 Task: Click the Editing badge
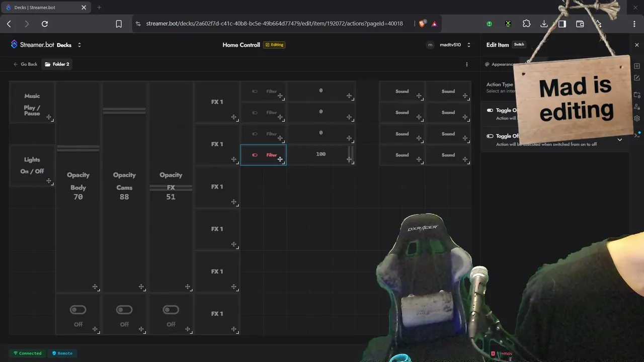click(274, 45)
